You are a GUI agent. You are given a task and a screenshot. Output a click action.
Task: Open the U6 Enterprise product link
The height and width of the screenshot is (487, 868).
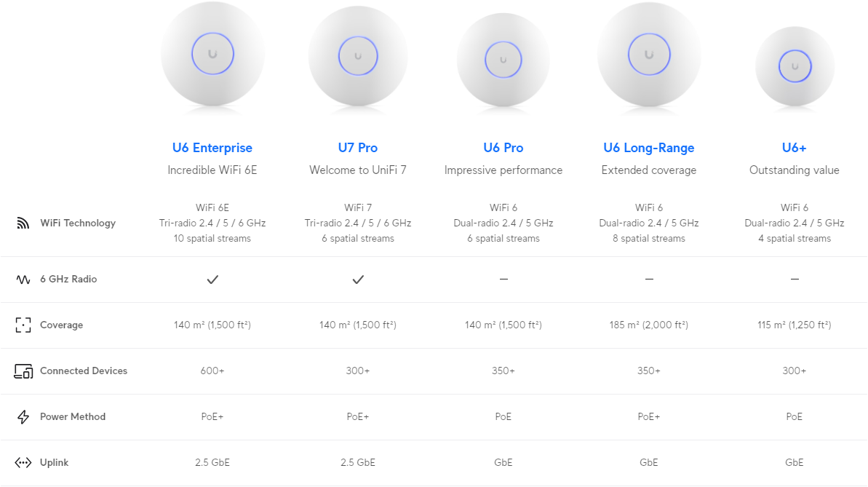click(x=212, y=148)
